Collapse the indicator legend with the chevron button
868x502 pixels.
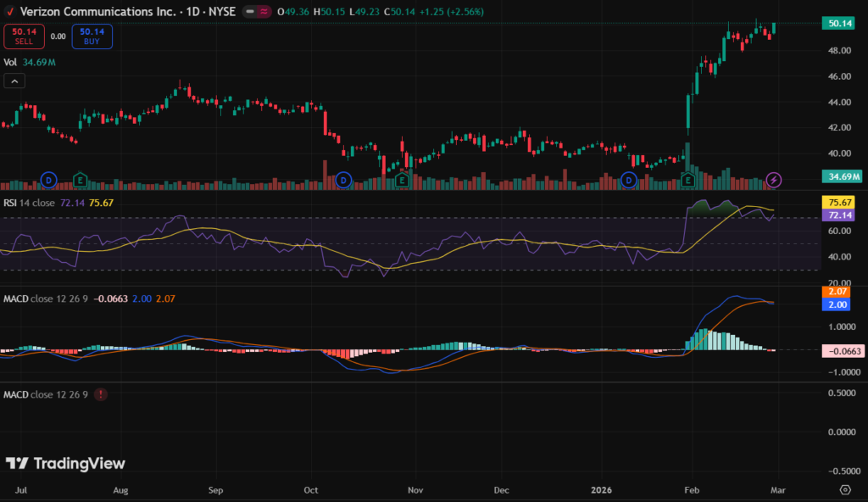pos(14,81)
